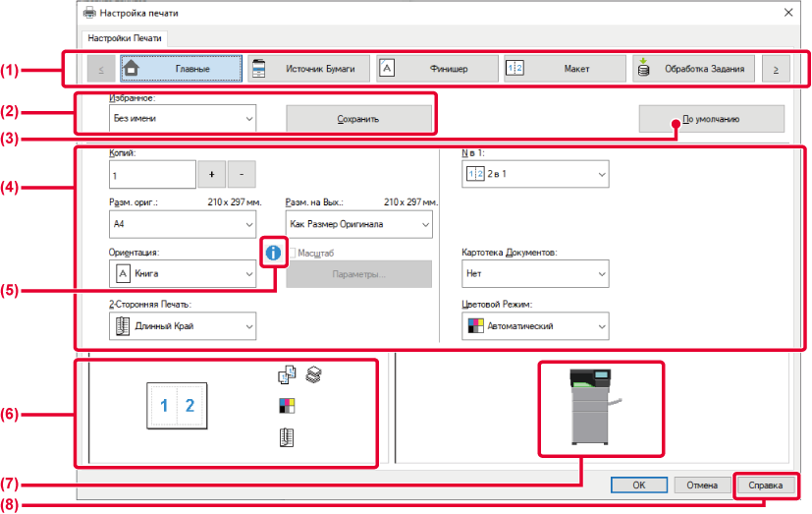Switch to the Источник Бумаги tab
The image size is (812, 514).
tap(309, 69)
